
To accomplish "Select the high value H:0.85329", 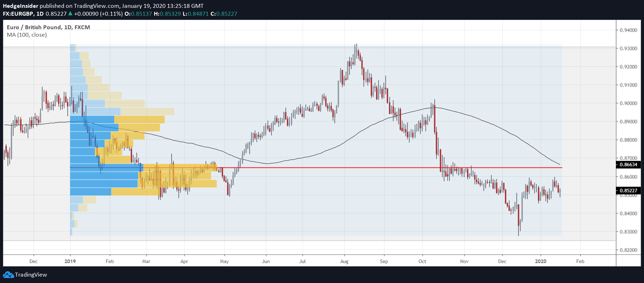I will click(167, 14).
